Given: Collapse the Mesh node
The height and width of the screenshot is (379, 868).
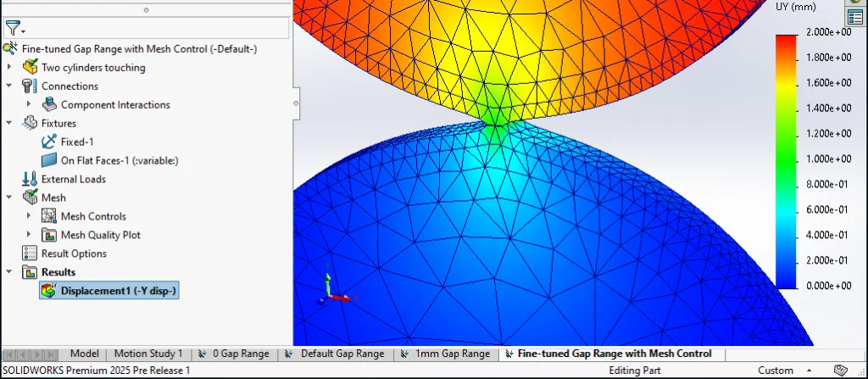Looking at the screenshot, I should pos(8,198).
